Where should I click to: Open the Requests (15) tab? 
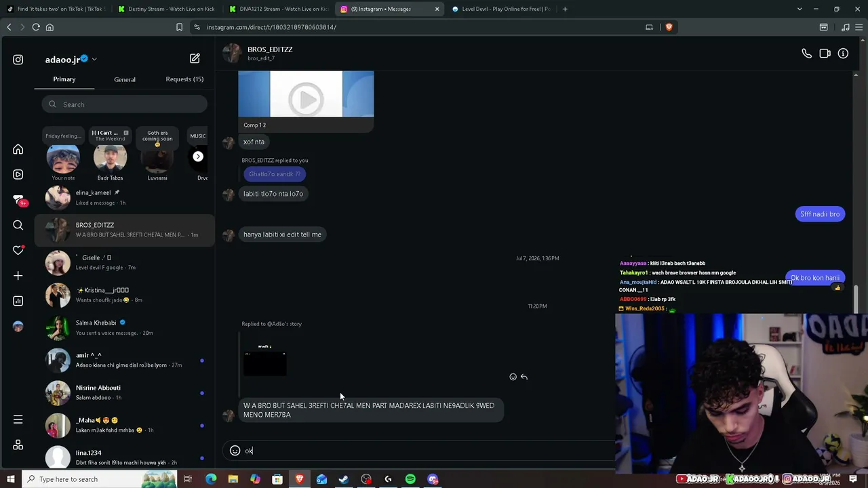point(184,79)
